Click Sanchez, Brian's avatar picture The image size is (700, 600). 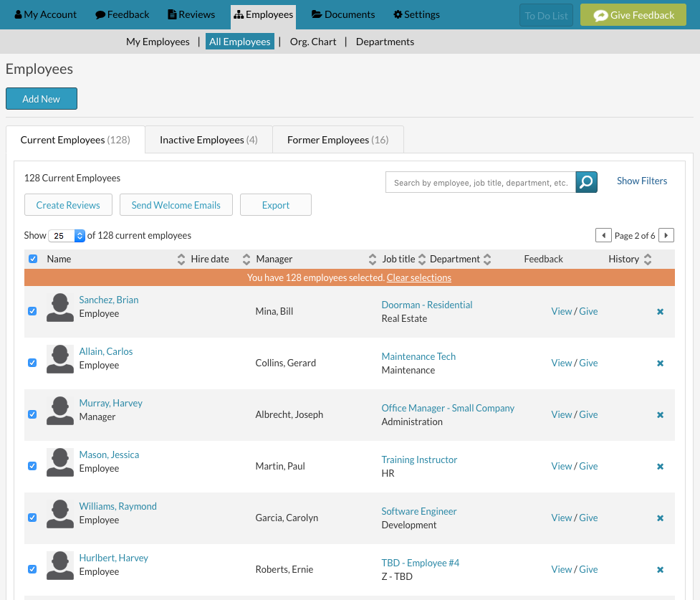[x=59, y=308]
